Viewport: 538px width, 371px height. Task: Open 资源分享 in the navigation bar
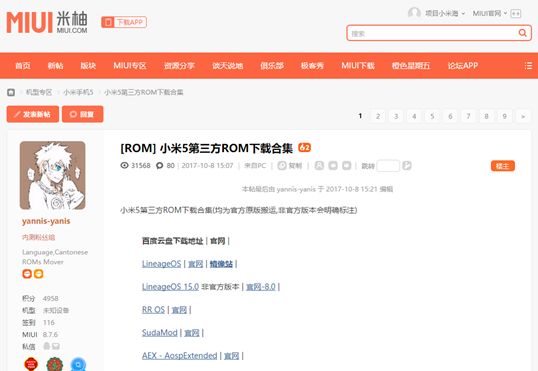179,66
